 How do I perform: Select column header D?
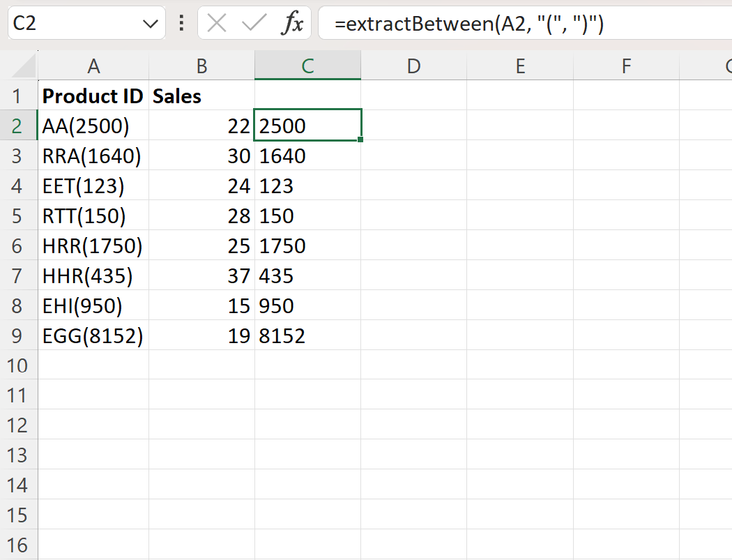tap(413, 67)
